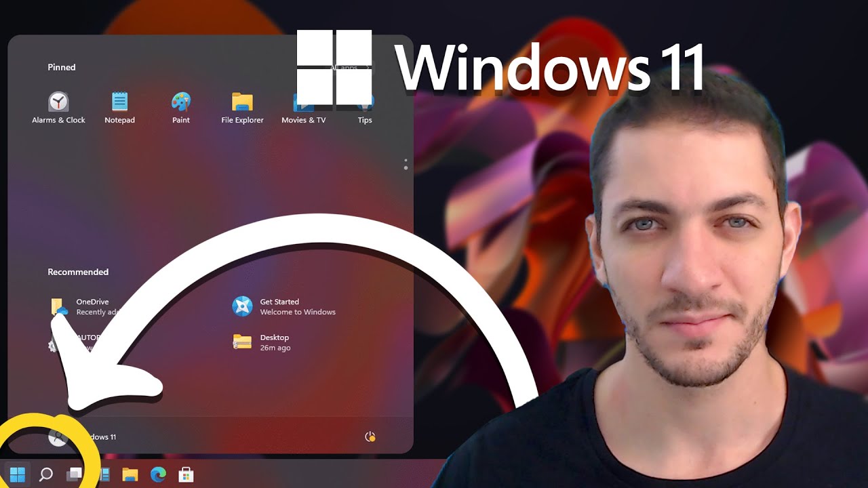
Task: Open Search from the taskbar
Action: pyautogui.click(x=45, y=474)
